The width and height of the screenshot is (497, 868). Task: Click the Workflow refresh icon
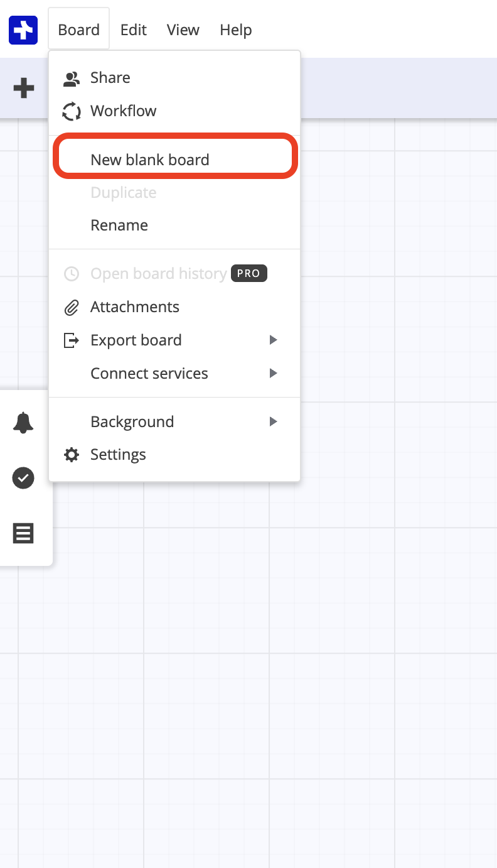pyautogui.click(x=71, y=111)
